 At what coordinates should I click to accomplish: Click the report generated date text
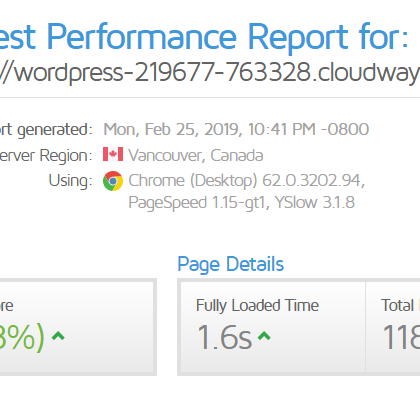coord(236,129)
